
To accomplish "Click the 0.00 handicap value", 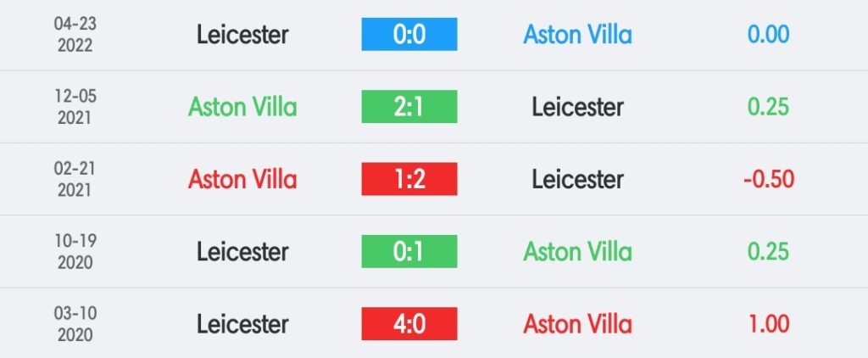I will tap(768, 35).
